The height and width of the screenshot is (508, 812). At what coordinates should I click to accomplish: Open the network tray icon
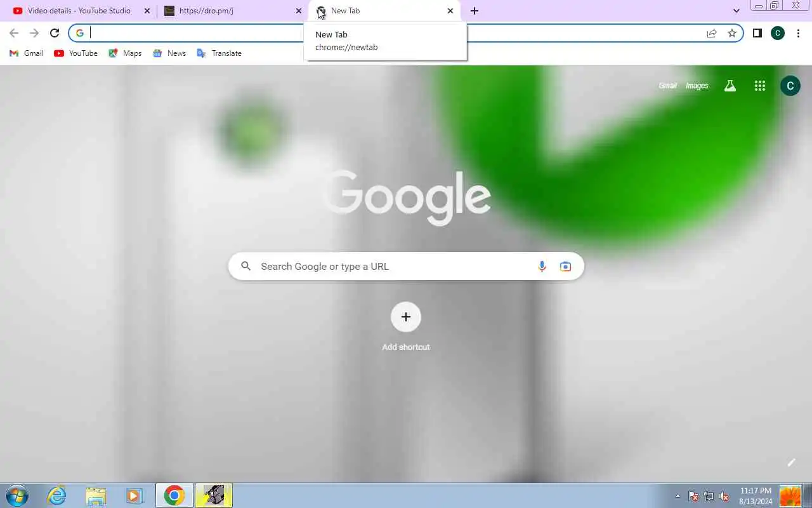coord(709,496)
